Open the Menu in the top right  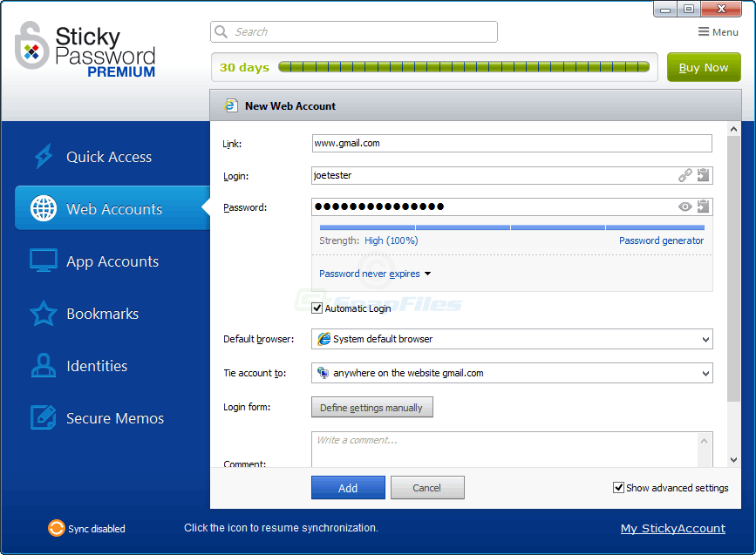pos(718,31)
